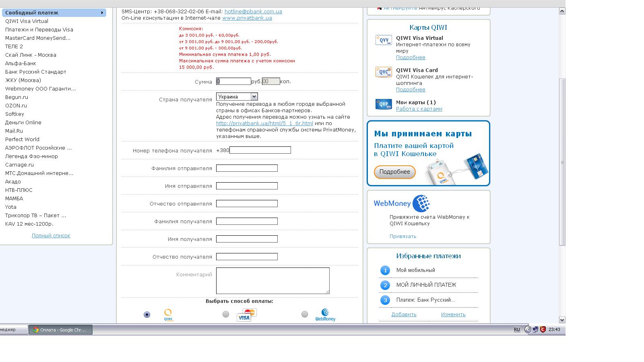
Task: Click the kopecks input field
Action: coord(271,81)
